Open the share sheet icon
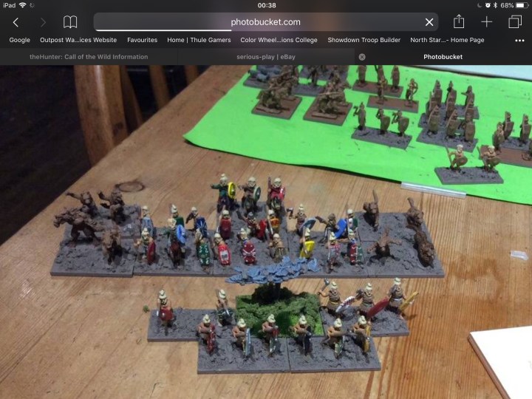The width and height of the screenshot is (532, 399). coord(459,22)
